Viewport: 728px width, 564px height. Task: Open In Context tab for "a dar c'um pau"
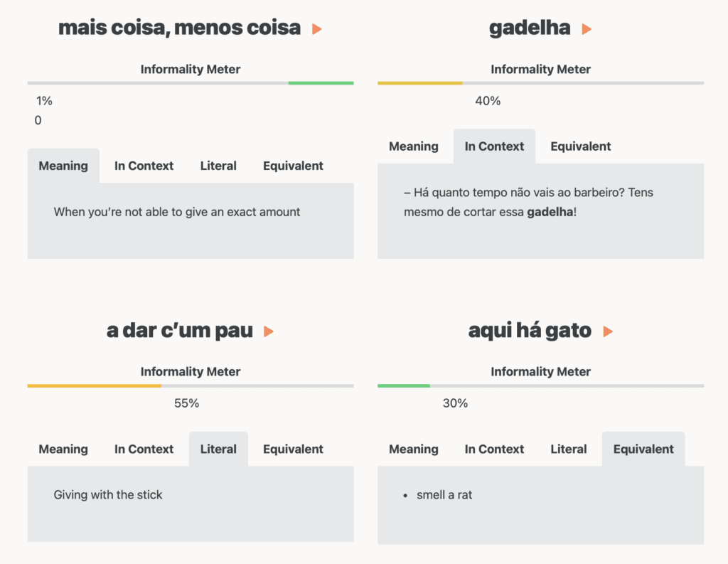[x=144, y=449]
